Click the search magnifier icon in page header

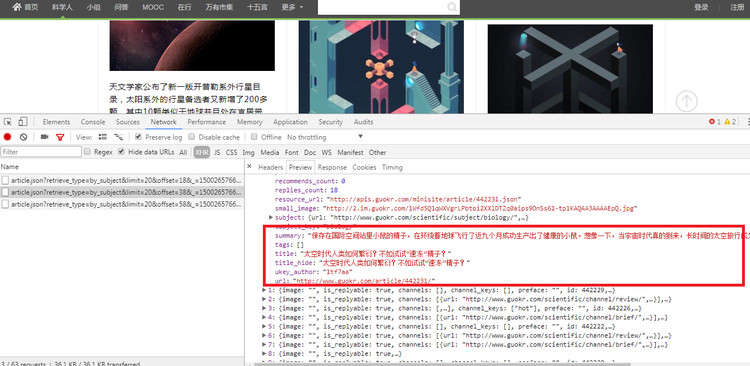pyautogui.click(x=452, y=7)
